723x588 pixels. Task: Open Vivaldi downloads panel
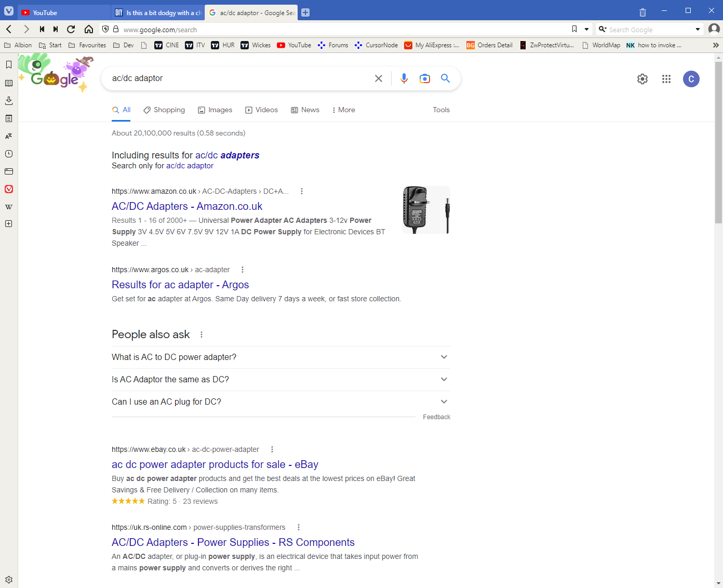[x=9, y=101]
